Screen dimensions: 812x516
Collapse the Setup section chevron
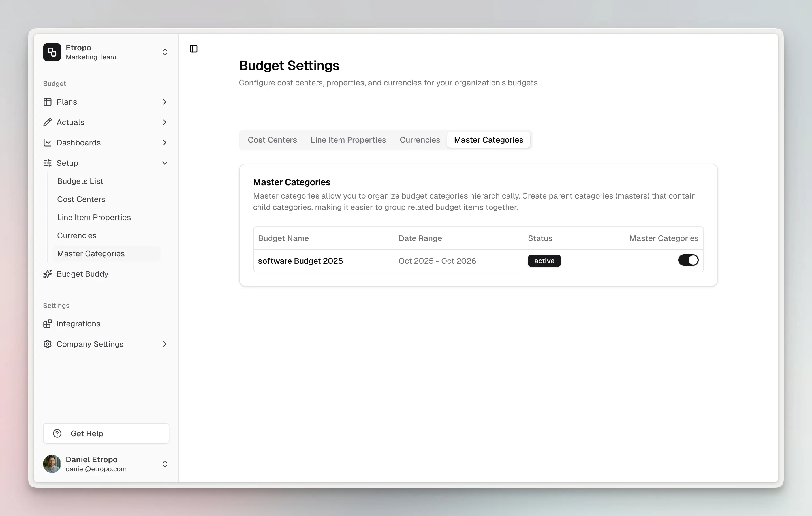pos(164,163)
